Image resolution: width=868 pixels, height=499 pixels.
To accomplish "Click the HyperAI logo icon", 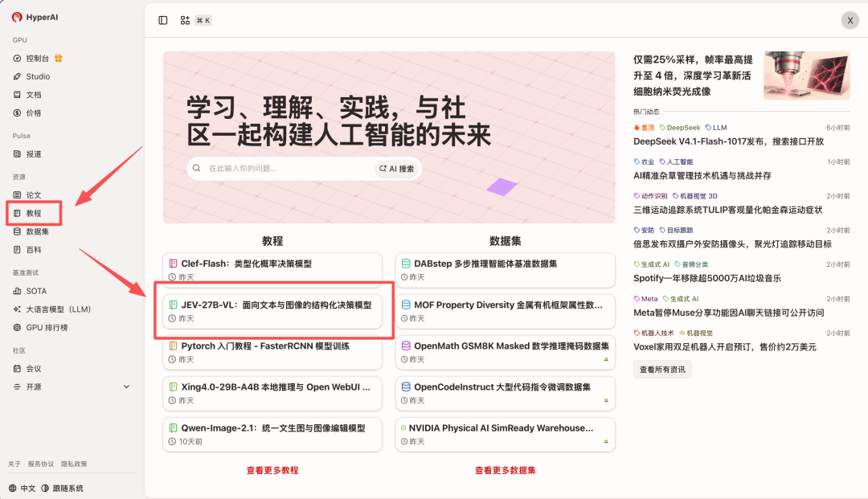I will pyautogui.click(x=17, y=17).
